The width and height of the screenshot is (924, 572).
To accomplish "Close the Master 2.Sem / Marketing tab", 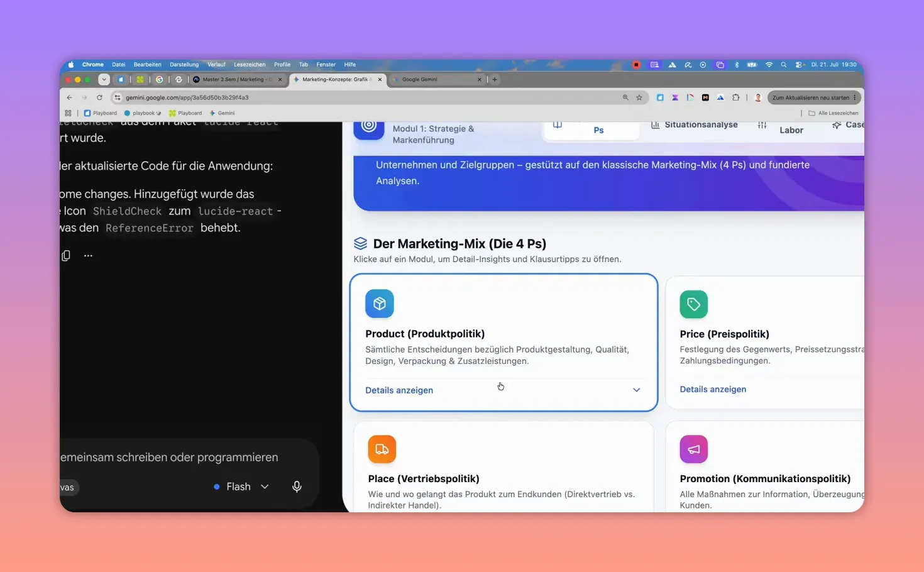I will pos(280,79).
